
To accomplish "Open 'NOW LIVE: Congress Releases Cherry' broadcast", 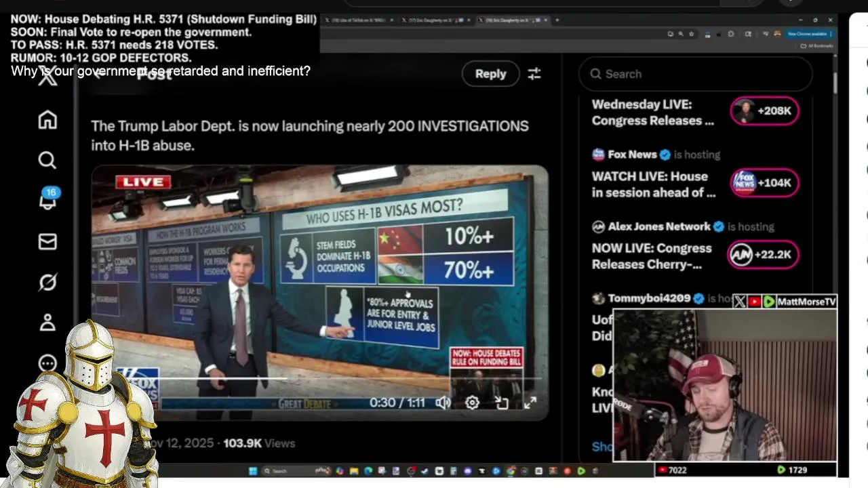I will pyautogui.click(x=652, y=256).
